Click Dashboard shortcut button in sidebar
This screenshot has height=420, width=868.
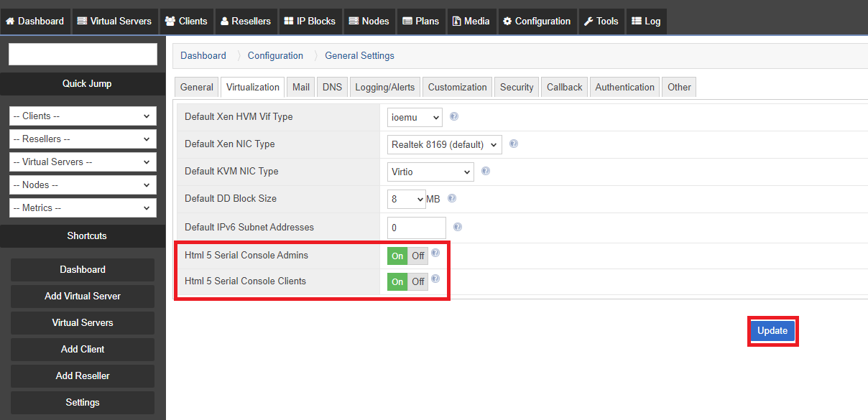tap(83, 270)
